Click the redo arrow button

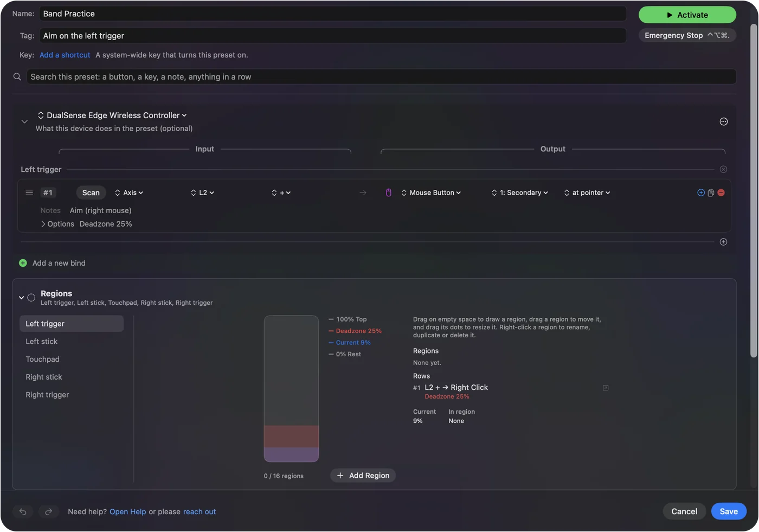(x=48, y=511)
